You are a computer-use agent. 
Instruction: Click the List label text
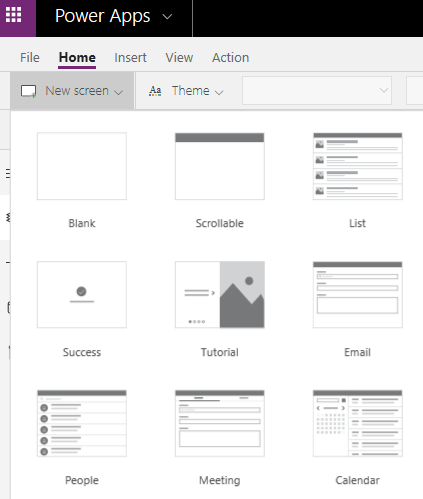(358, 223)
